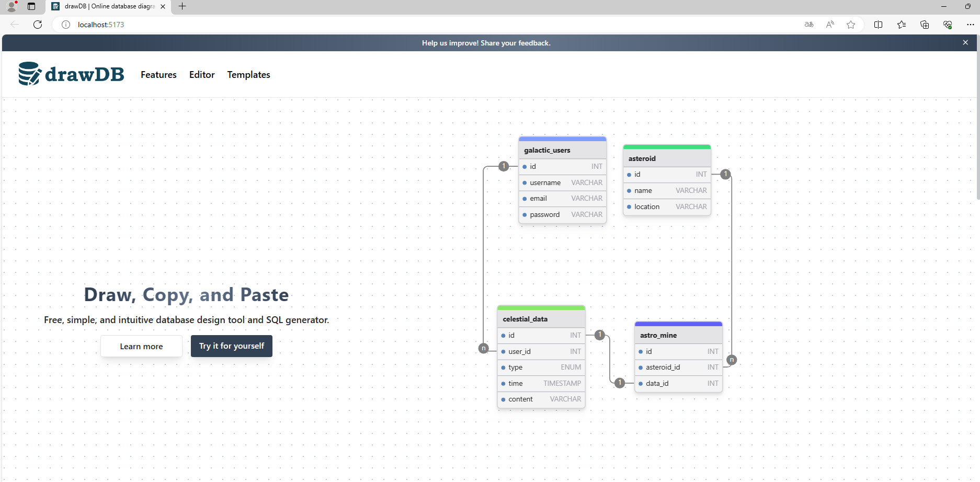Click the password field in galactic_users
980x482 pixels.
pos(563,214)
